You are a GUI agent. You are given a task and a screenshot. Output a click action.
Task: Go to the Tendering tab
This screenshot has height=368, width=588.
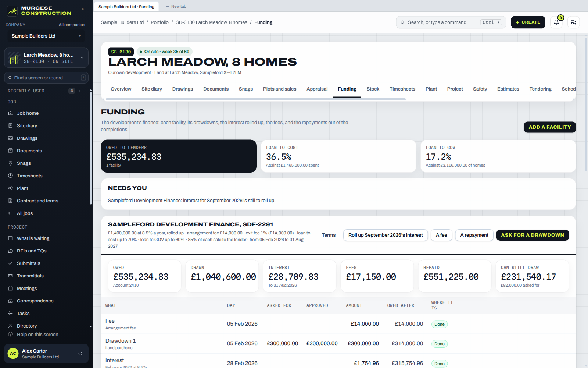coord(540,89)
